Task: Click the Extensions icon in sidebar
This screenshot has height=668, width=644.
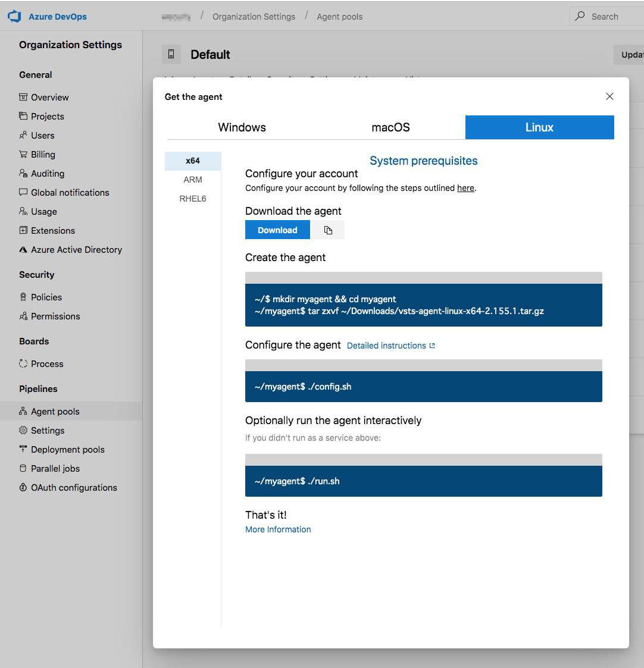Action: (x=23, y=230)
